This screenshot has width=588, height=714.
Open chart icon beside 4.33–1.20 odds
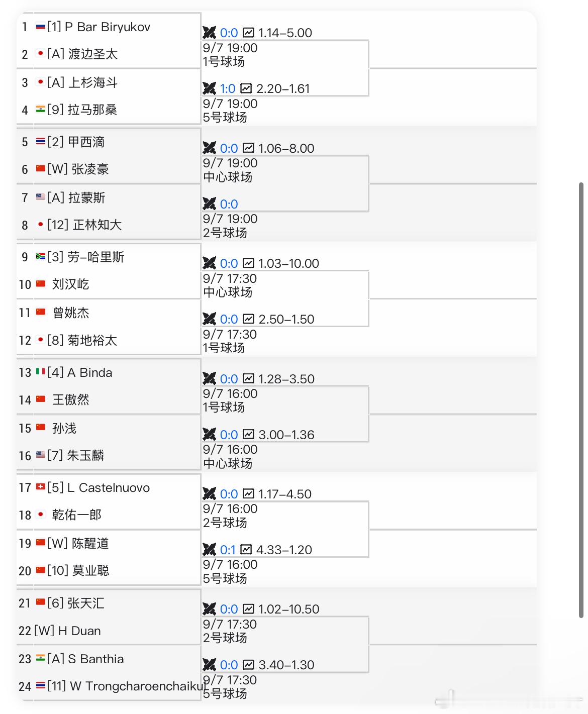(x=246, y=550)
